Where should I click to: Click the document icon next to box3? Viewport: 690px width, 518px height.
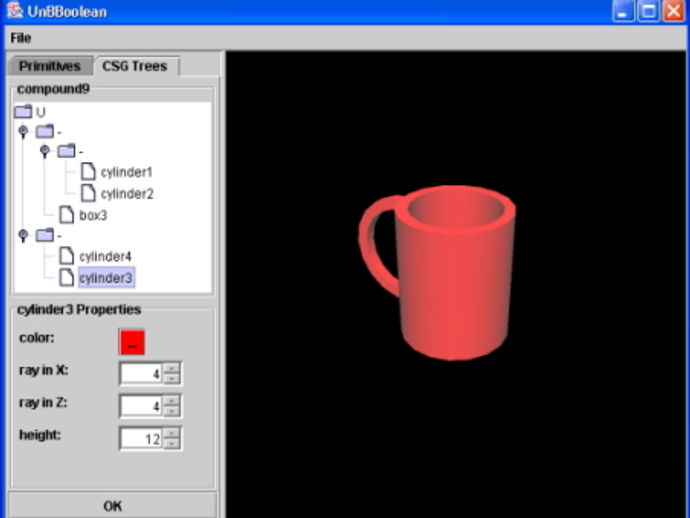click(66, 214)
